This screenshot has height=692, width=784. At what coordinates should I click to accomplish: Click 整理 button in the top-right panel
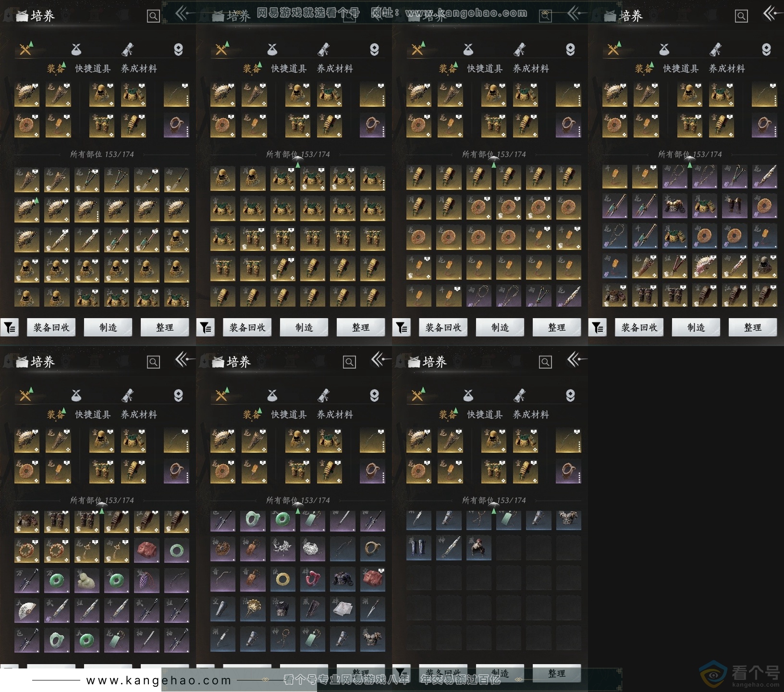[753, 328]
